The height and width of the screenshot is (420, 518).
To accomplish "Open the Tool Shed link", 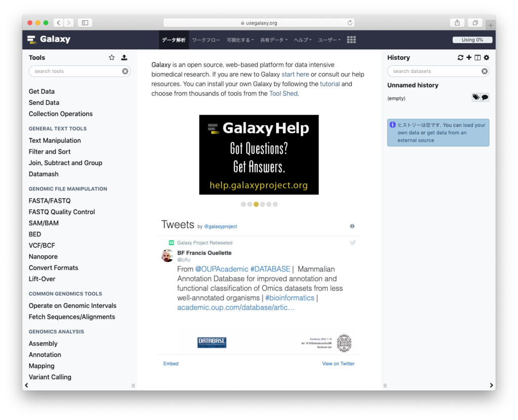I will (284, 94).
